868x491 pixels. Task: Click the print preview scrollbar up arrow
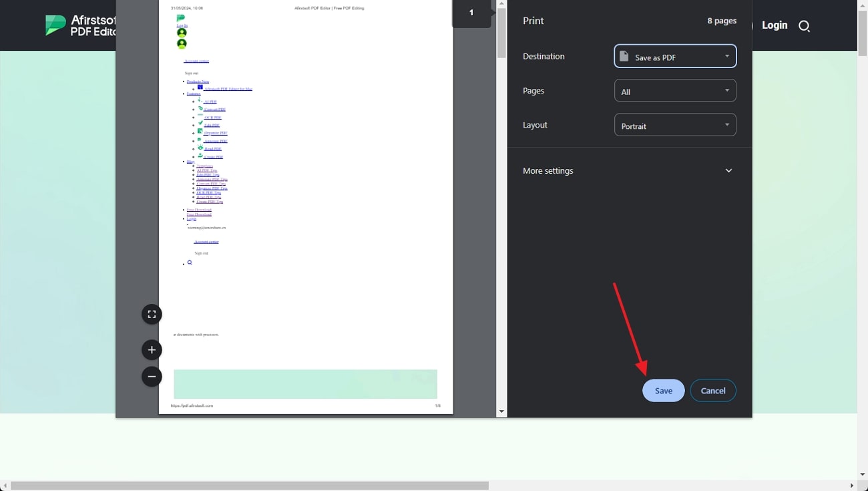click(x=501, y=3)
